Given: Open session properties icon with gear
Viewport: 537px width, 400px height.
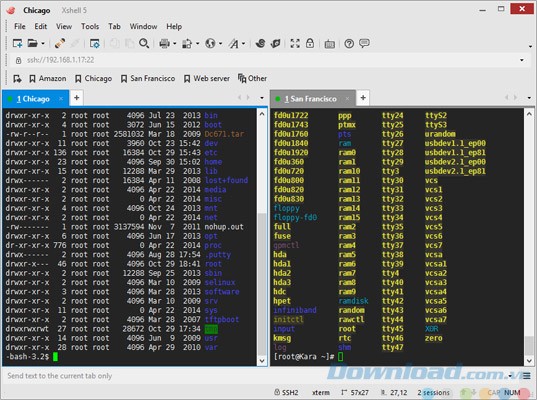Looking at the screenshot, I should click(x=95, y=43).
